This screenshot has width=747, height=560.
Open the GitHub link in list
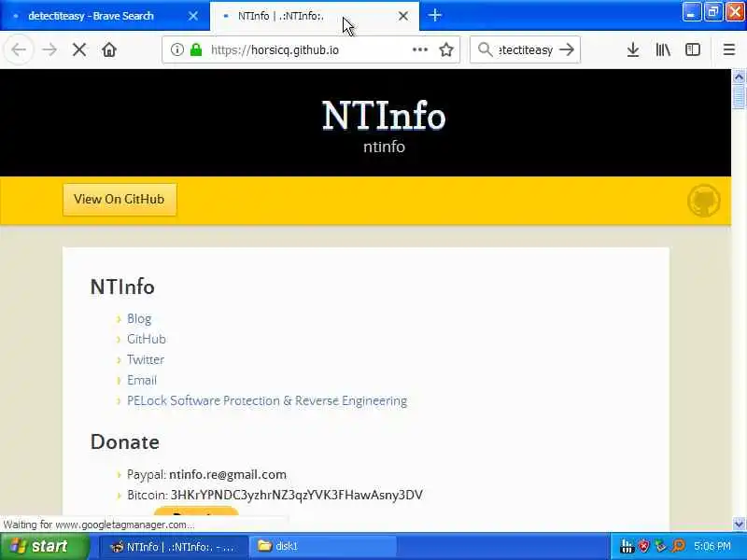147,339
